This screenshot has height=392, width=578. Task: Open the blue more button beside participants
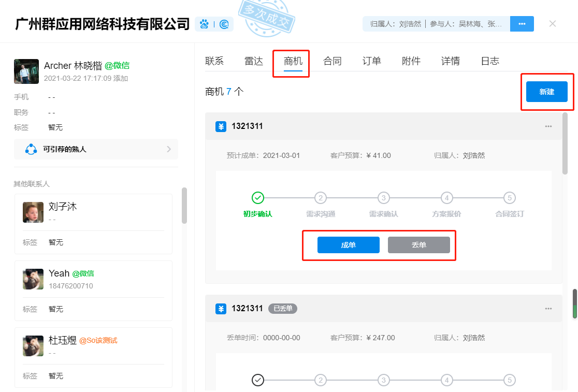tap(522, 24)
